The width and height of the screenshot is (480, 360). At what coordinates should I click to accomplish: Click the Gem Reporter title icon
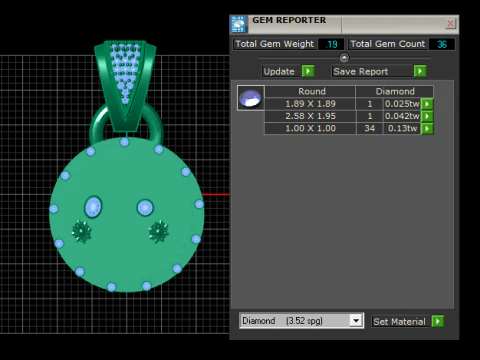(x=239, y=24)
